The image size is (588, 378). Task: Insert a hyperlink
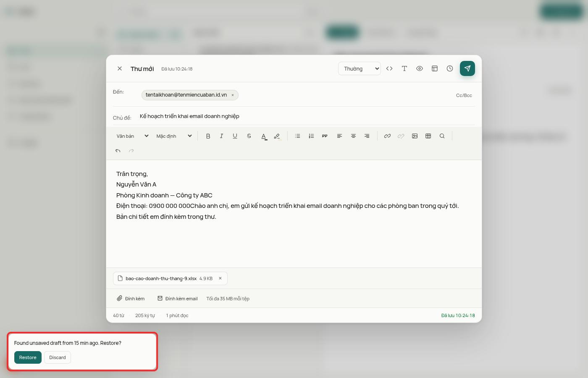(x=387, y=136)
